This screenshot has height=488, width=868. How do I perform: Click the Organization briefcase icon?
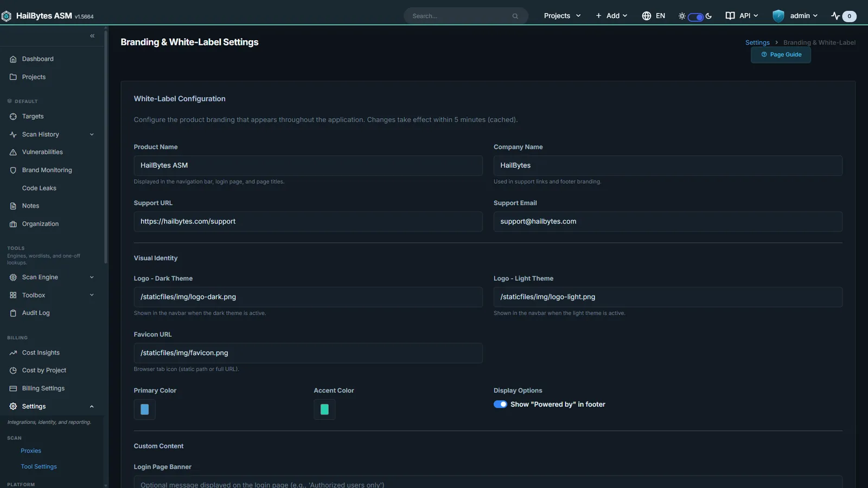coord(13,224)
